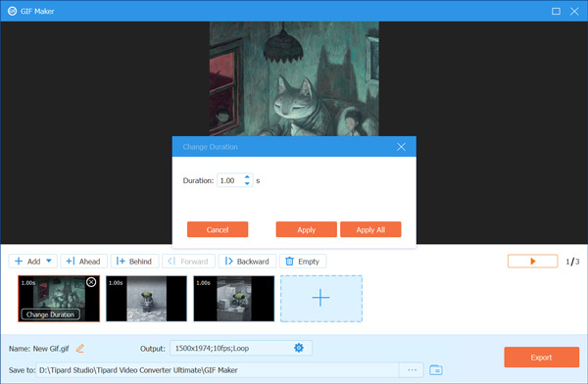Click the 'New Gif.gif' name text
The image size is (588, 384).
tap(51, 349)
